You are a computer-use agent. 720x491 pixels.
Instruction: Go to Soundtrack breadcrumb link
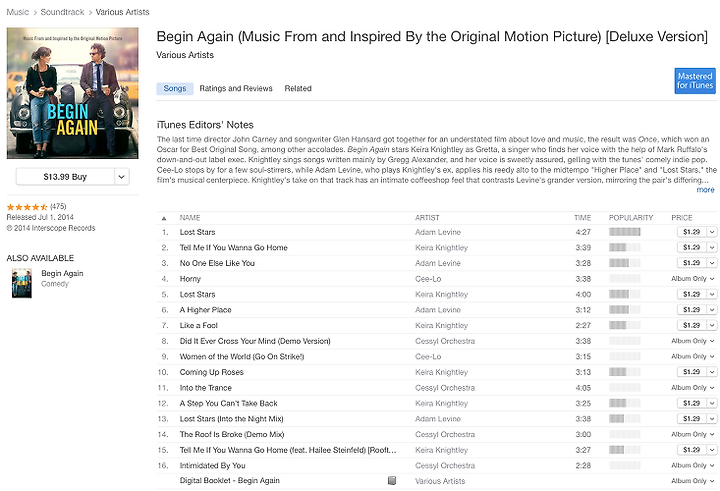pyautogui.click(x=62, y=12)
